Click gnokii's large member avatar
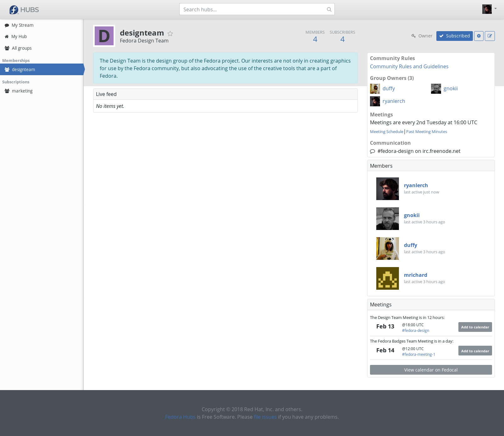504x436 pixels. (388, 219)
